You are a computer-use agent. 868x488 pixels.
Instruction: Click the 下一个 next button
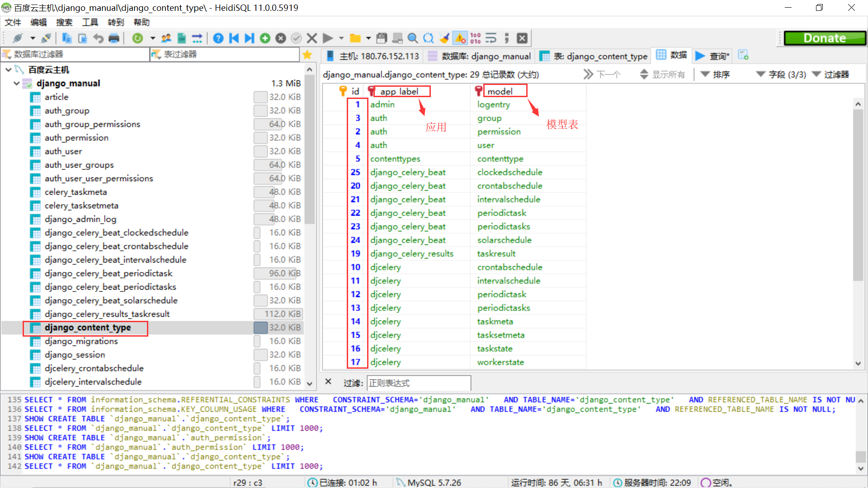tap(602, 75)
